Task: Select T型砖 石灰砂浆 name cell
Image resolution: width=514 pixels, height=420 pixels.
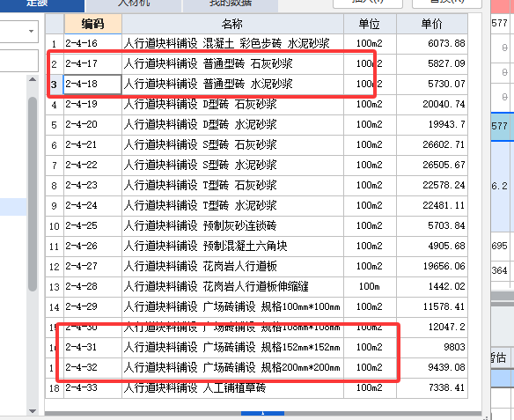Action: click(232, 185)
